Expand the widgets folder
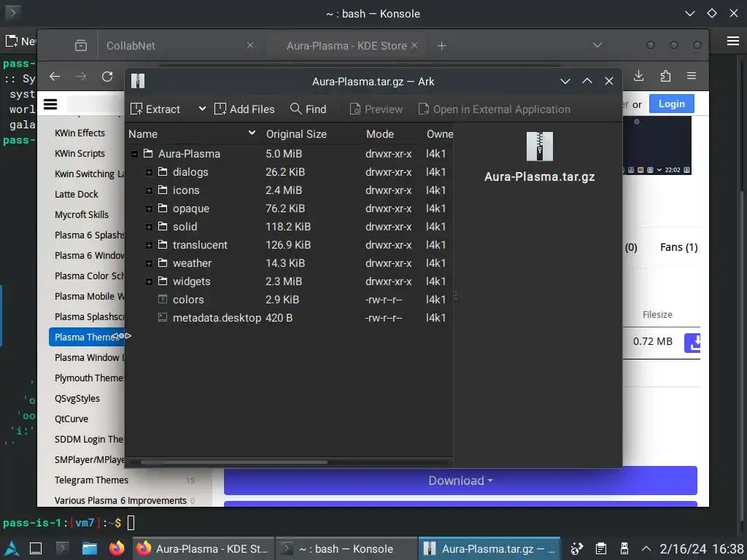Viewport: 747px width, 560px height. [x=149, y=282]
